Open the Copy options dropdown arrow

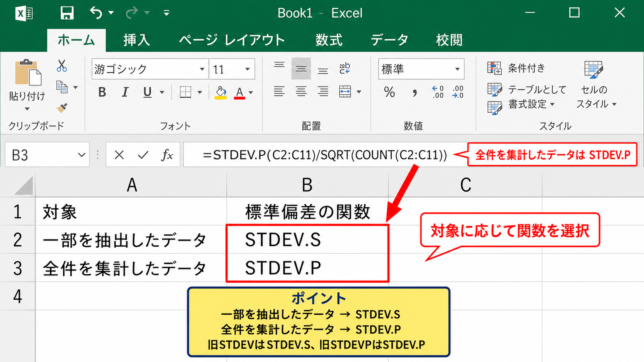(x=75, y=88)
